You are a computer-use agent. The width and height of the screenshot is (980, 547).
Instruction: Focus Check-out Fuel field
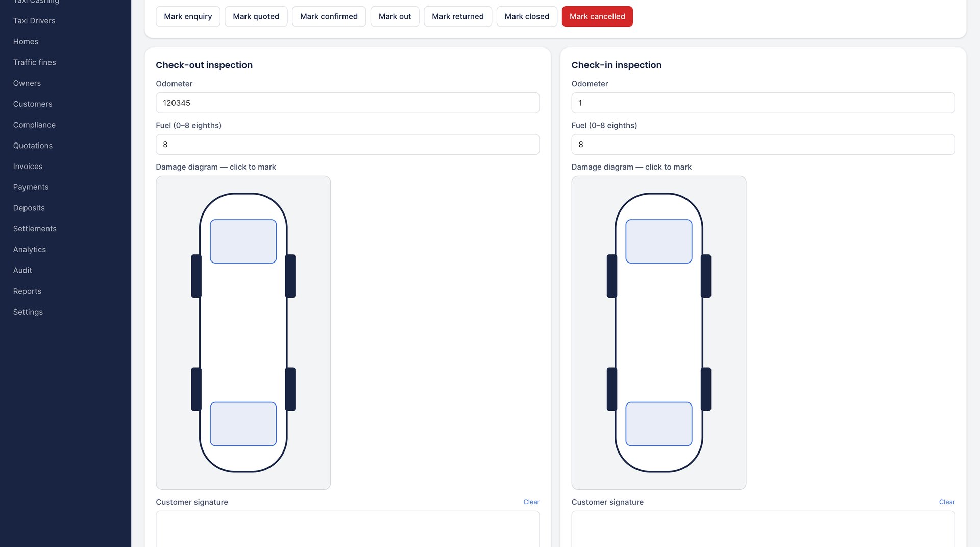tap(348, 145)
